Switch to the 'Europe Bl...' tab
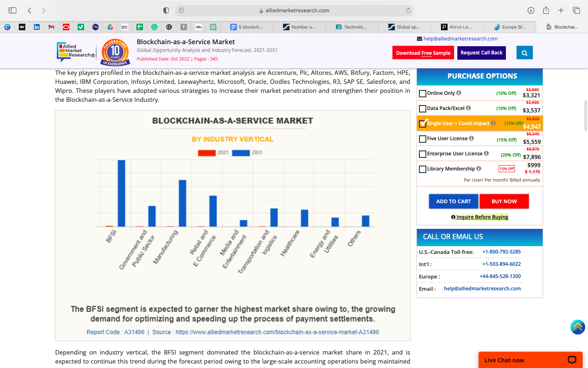Viewport: 588px width, 368px height. tap(510, 27)
